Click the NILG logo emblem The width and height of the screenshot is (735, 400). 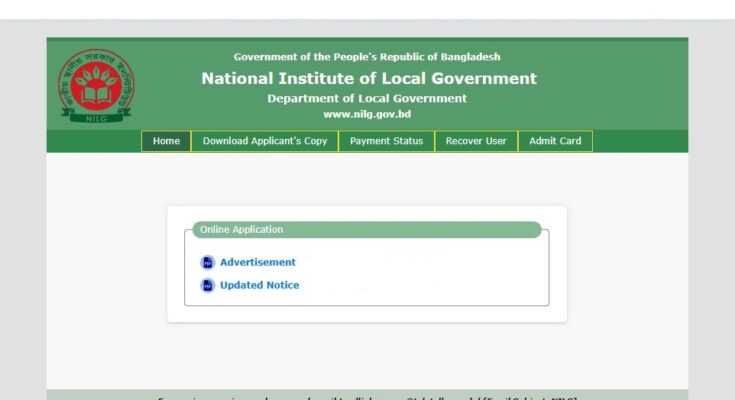[x=96, y=86]
